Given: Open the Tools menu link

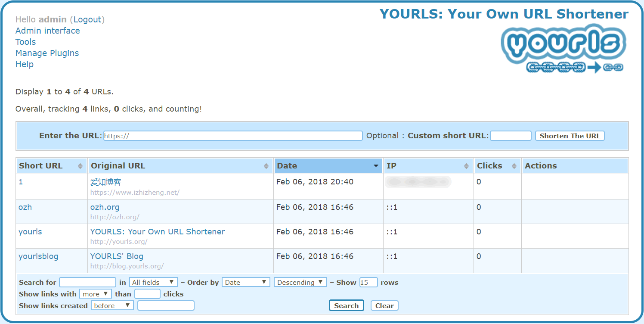Looking at the screenshot, I should tap(25, 42).
